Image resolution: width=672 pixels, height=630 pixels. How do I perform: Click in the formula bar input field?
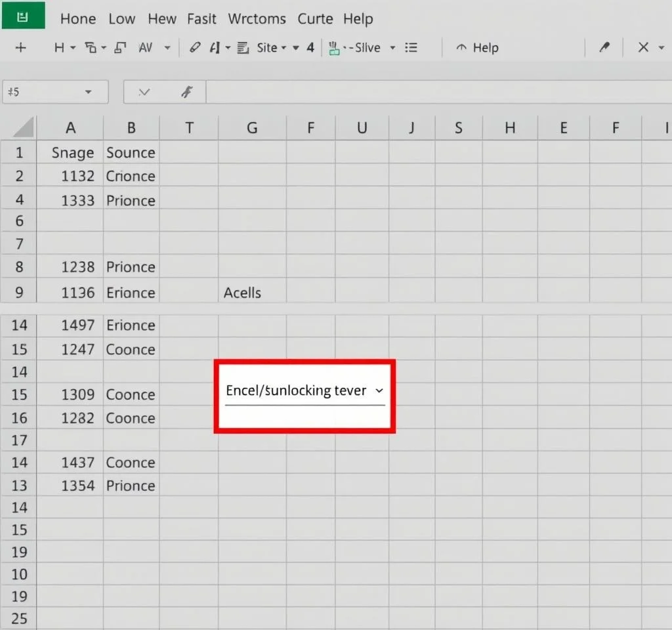point(433,93)
